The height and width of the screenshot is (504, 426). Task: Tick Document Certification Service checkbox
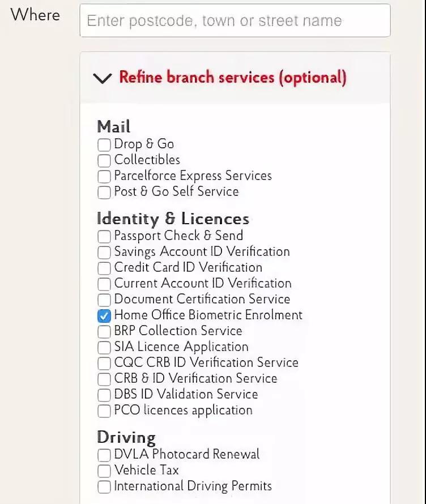tap(104, 300)
